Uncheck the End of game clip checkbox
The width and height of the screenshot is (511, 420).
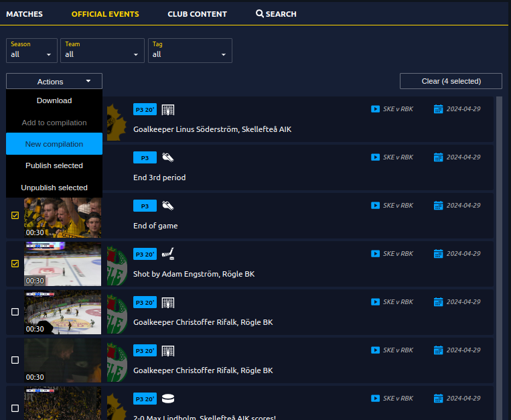point(15,216)
